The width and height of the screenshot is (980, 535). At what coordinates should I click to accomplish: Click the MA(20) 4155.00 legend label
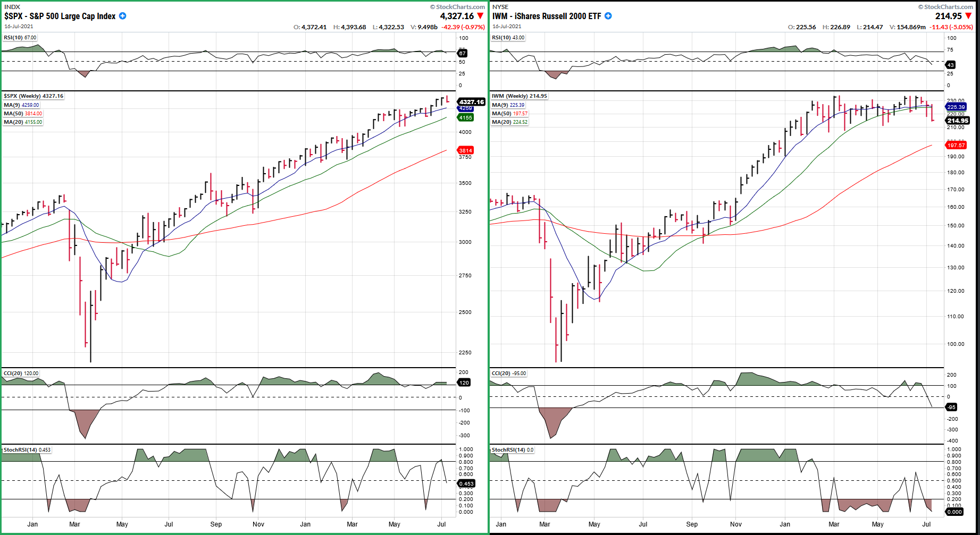tap(23, 122)
